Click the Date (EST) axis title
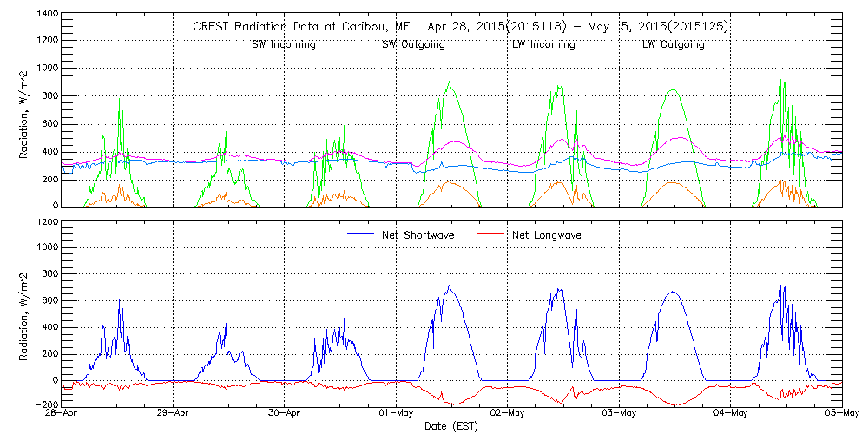This screenshot has width=868, height=434. [x=452, y=427]
